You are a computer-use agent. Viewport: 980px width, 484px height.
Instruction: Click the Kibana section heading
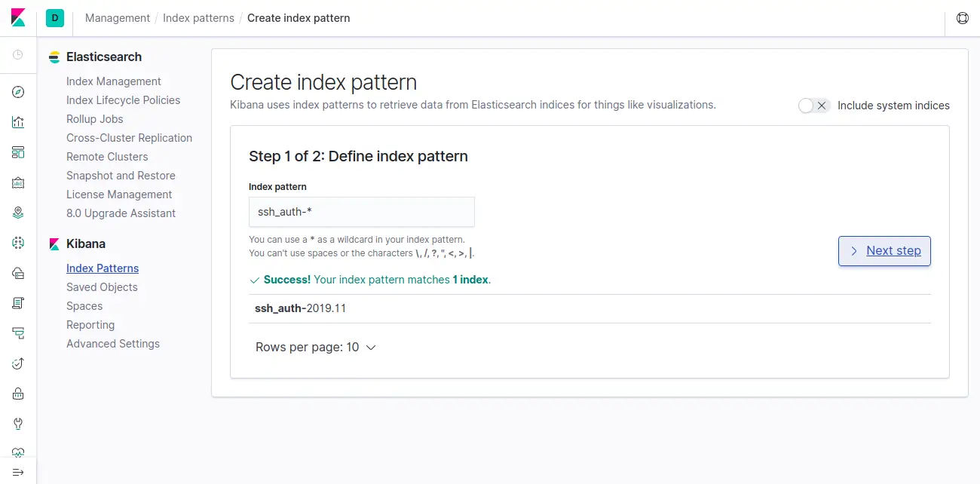(x=86, y=244)
